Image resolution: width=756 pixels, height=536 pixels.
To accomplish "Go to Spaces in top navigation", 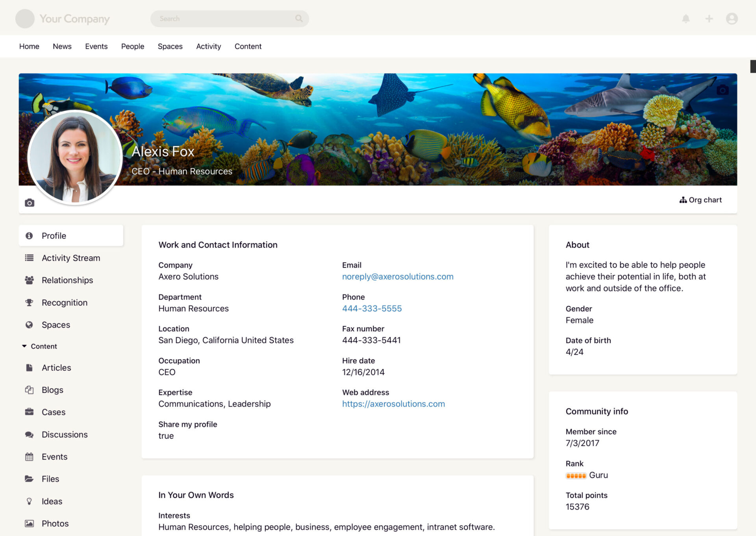I will (170, 46).
